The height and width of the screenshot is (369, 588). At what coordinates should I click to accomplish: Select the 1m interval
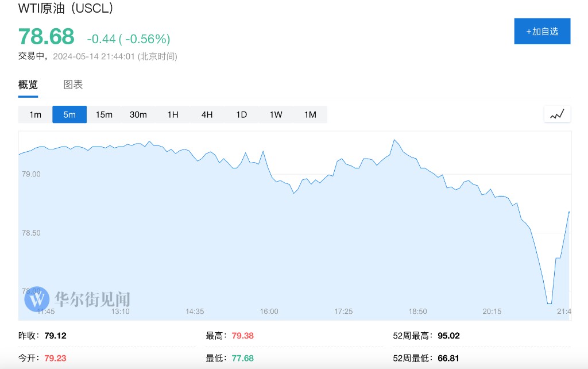coord(35,114)
